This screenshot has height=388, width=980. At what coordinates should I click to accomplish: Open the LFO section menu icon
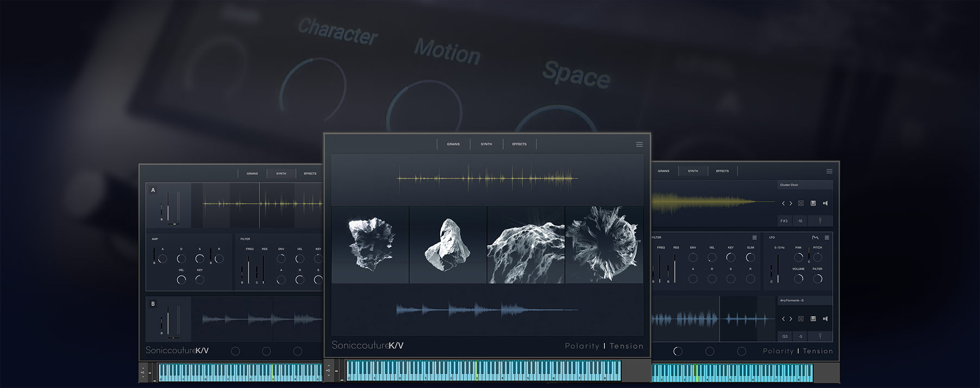(x=827, y=238)
